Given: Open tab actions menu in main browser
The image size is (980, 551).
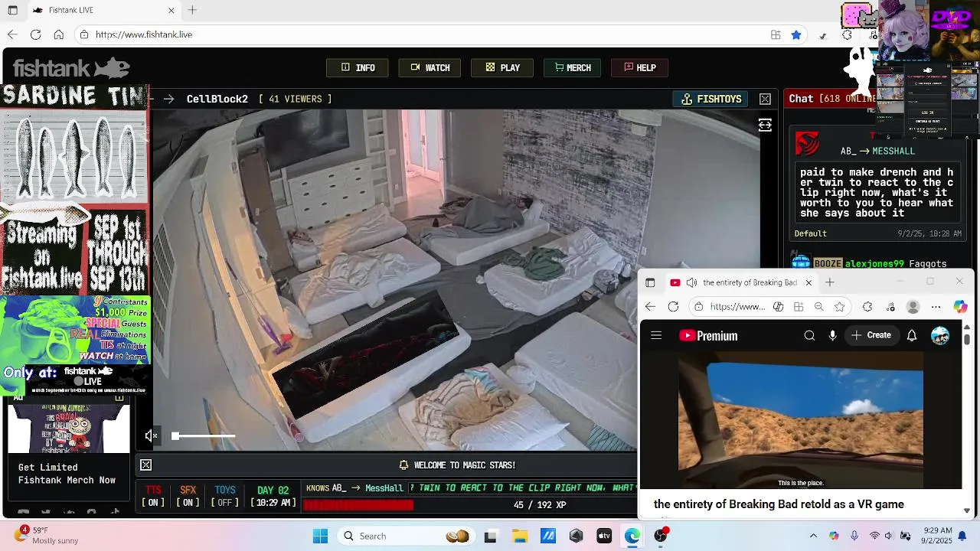Looking at the screenshot, I should coord(12,10).
